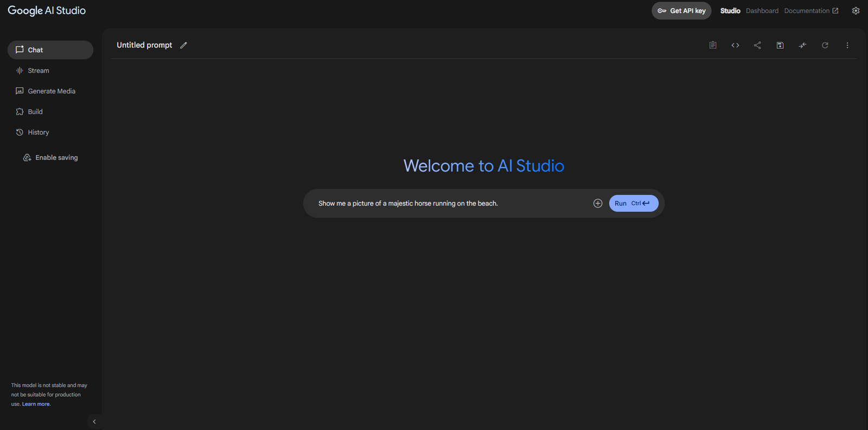This screenshot has width=868, height=430.
Task: Click the compare mode arrows icon
Action: (x=802, y=46)
